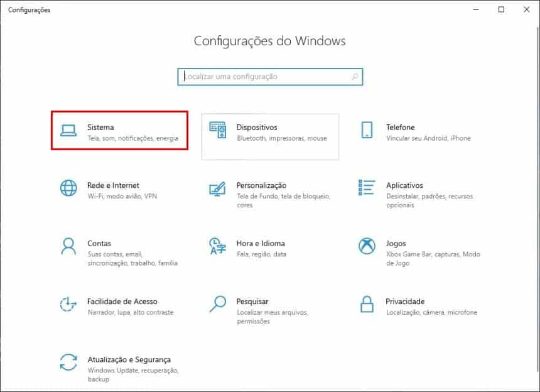Go to the Aplicativos title
The width and height of the screenshot is (540, 392).
tap(404, 185)
